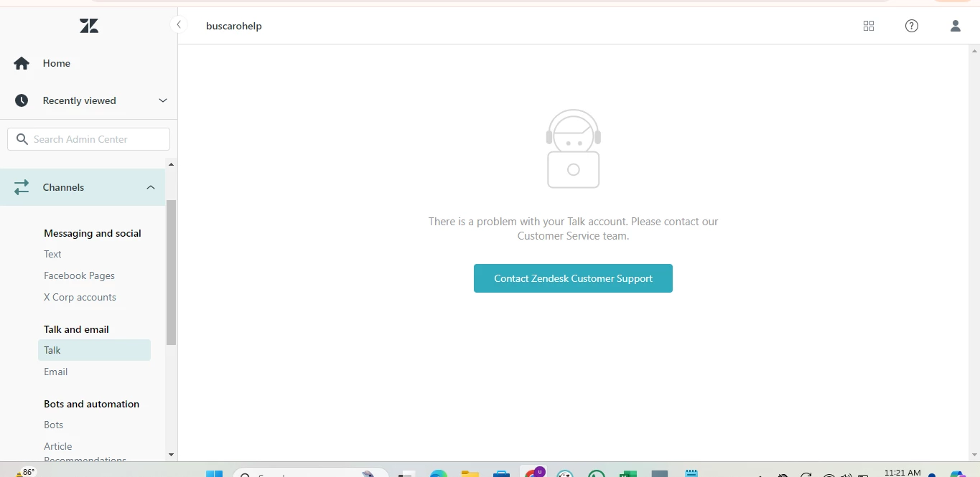The image size is (980, 477).
Task: Open the user profile icon
Action: point(956,26)
